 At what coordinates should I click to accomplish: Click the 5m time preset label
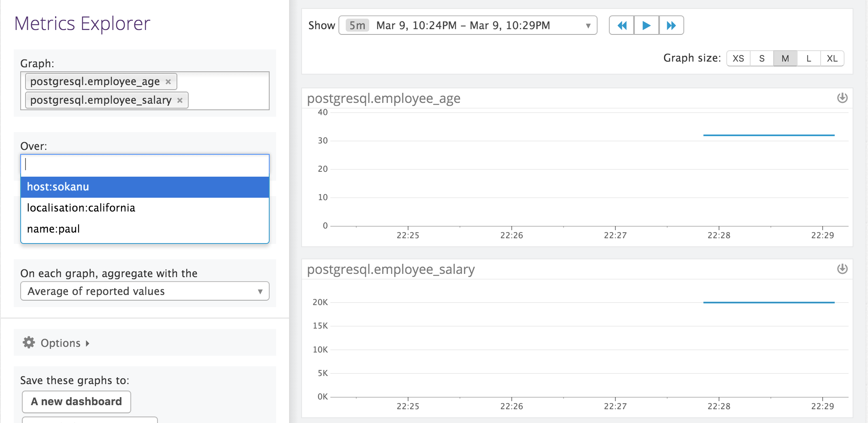click(x=357, y=25)
